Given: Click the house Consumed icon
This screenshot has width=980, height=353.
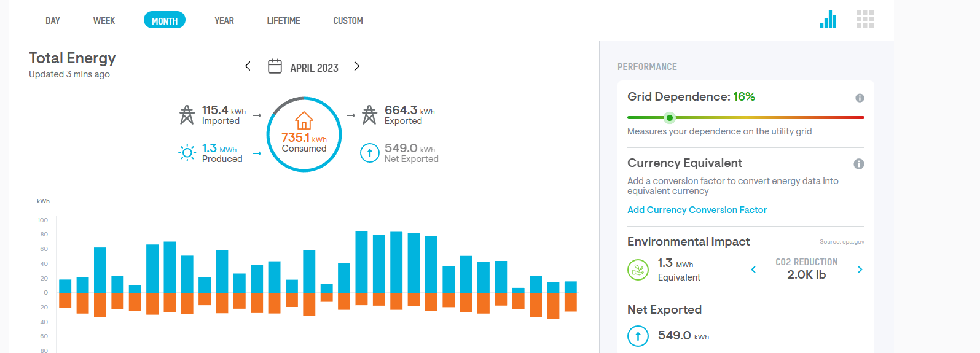Looking at the screenshot, I should [x=304, y=120].
